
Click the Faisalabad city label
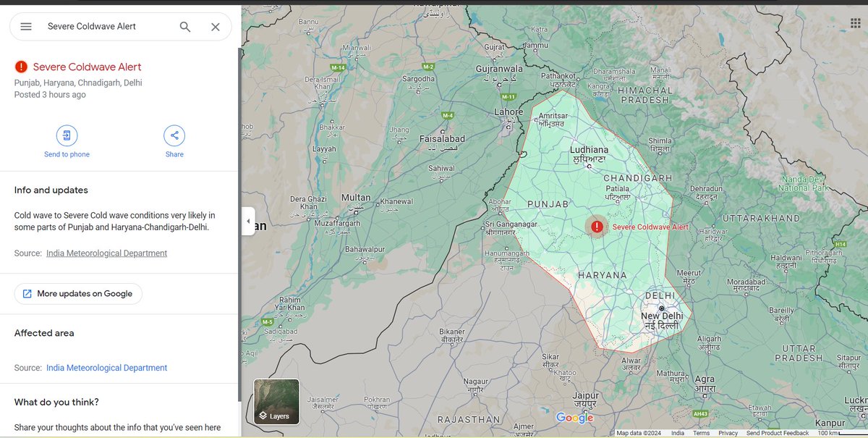[443, 138]
